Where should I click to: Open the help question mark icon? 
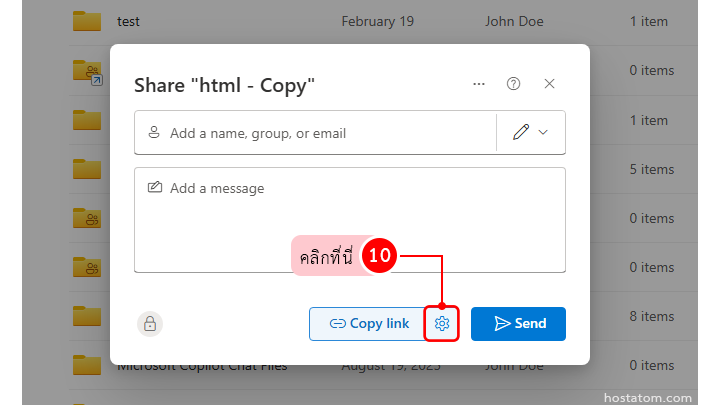pos(514,84)
